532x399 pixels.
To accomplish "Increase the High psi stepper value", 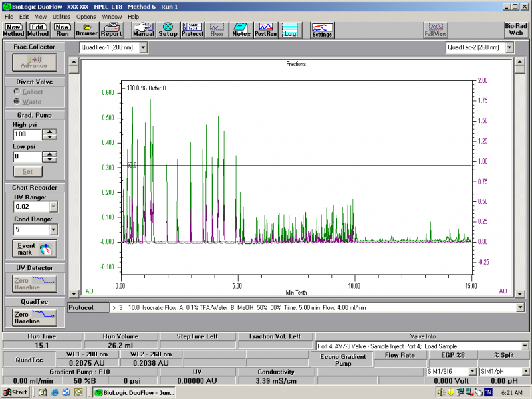I will click(x=50, y=131).
